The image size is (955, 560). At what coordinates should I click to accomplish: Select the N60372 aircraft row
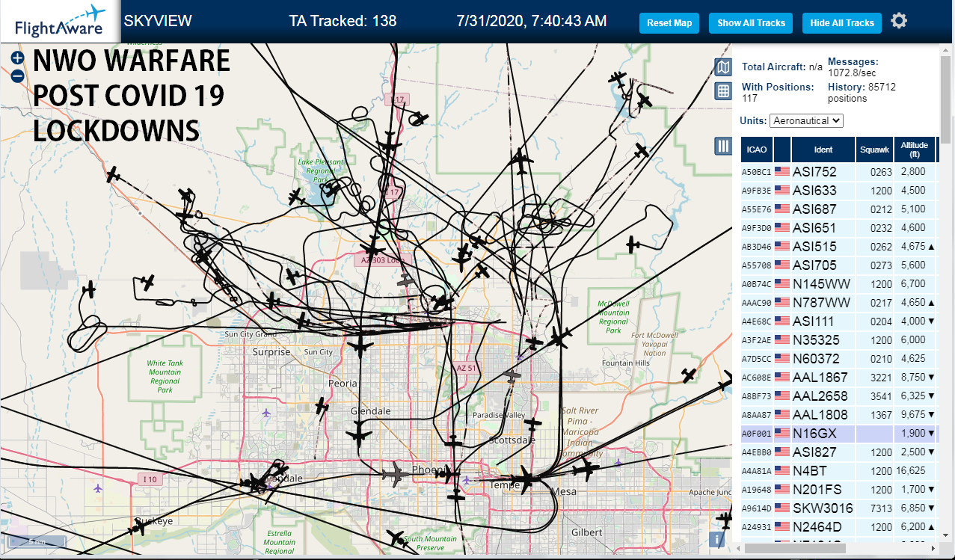[x=839, y=358]
